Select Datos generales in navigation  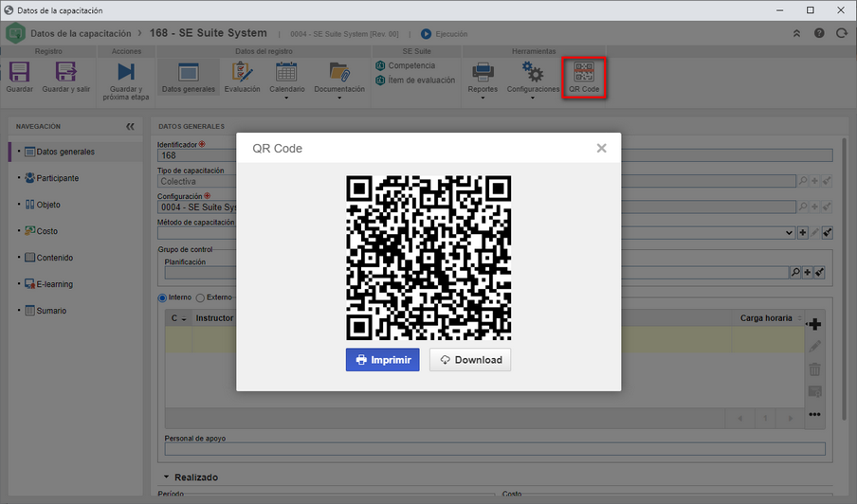tap(76, 152)
